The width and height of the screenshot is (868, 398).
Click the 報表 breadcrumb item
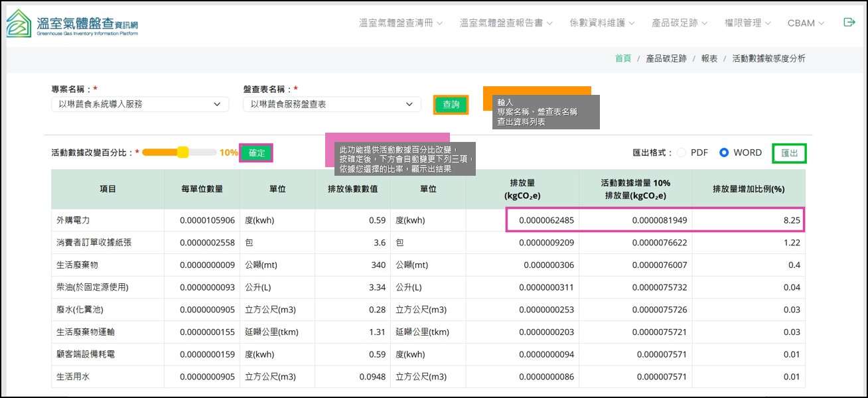click(x=709, y=58)
